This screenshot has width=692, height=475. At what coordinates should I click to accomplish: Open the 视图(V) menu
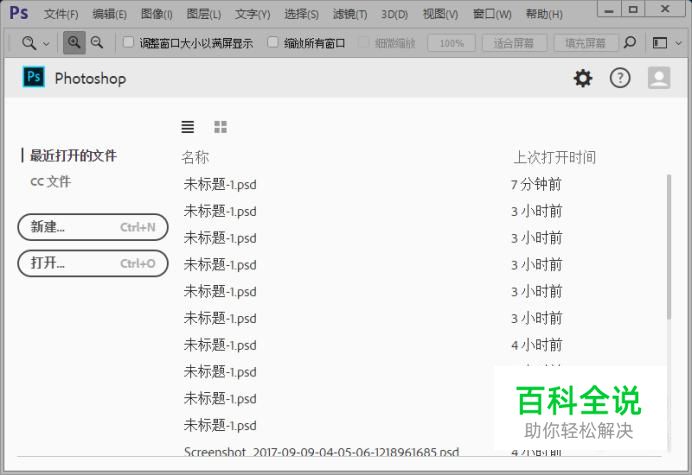coord(440,14)
